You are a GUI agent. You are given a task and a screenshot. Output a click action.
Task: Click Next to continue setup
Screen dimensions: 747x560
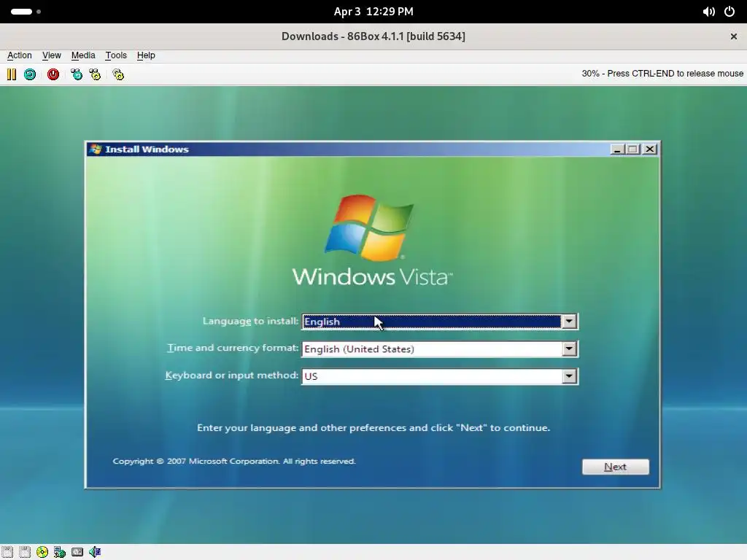[615, 467]
